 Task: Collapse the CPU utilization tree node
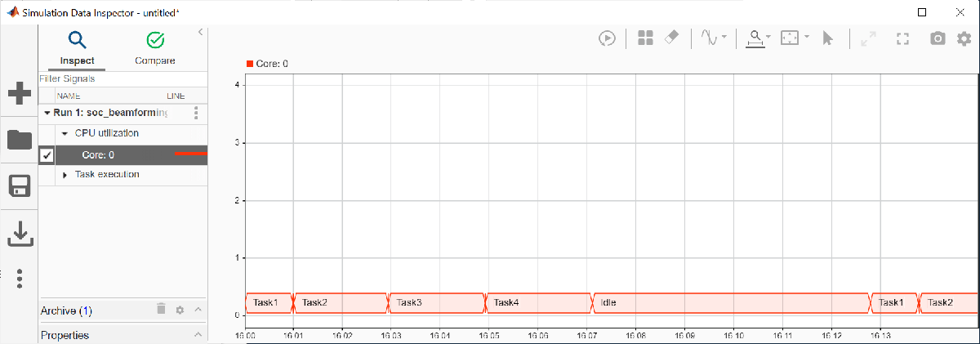65,133
